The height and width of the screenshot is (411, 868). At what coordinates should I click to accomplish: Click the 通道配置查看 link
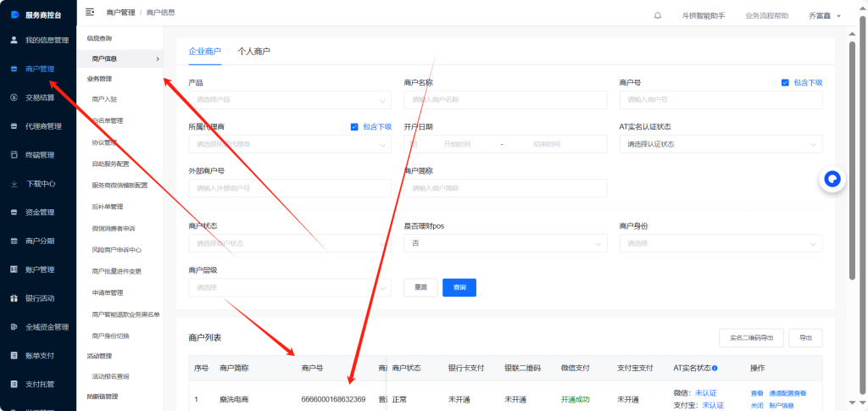[787, 393]
